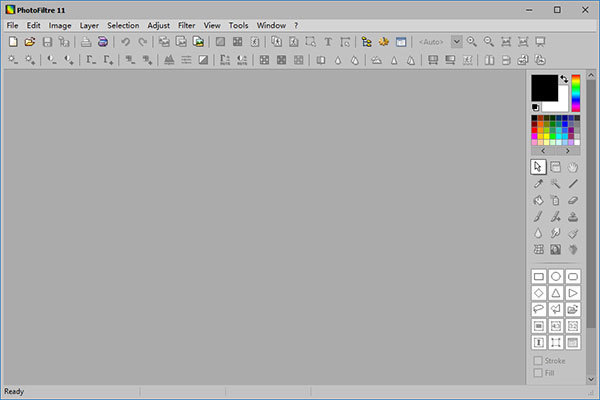
Task: Select the Pointer selection tool
Action: (538, 167)
